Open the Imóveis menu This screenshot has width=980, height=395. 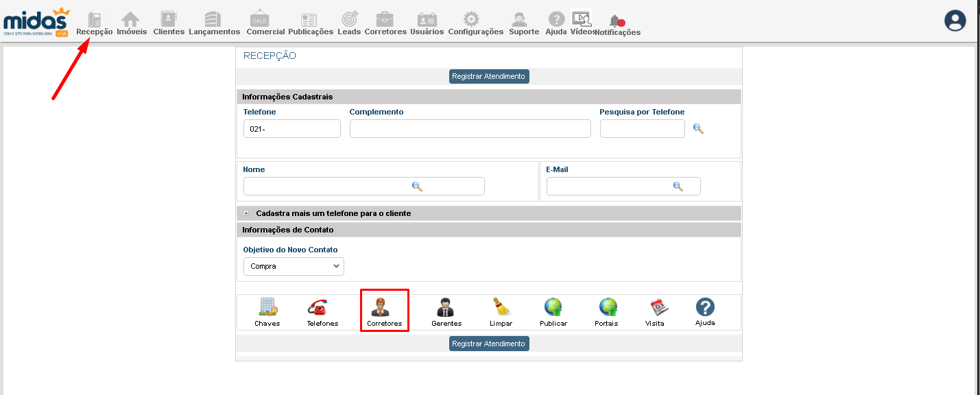[131, 23]
